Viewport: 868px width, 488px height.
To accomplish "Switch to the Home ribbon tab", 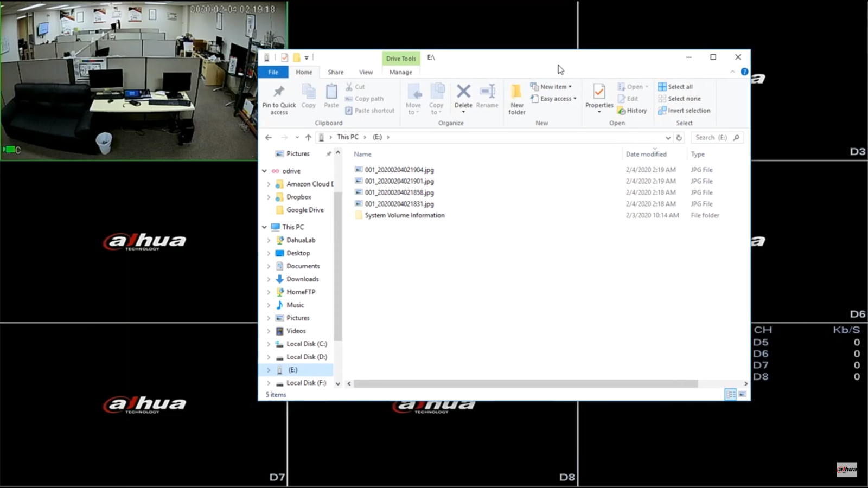I will [304, 72].
